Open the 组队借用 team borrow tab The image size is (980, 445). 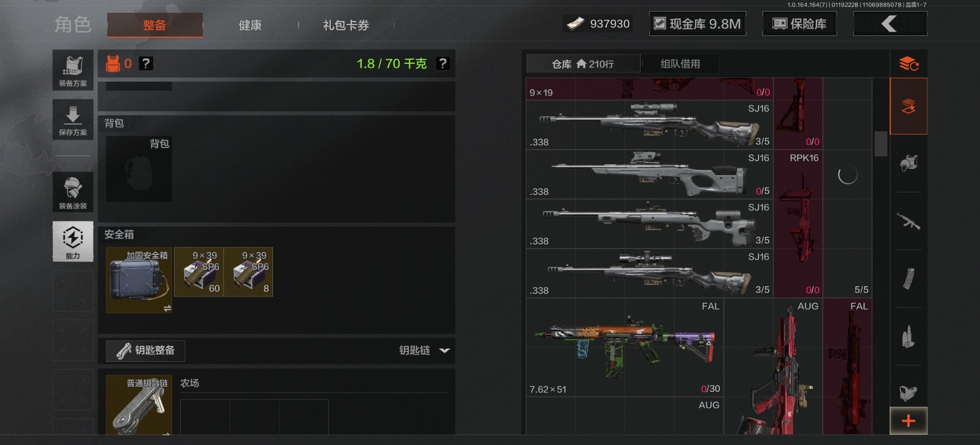click(680, 64)
